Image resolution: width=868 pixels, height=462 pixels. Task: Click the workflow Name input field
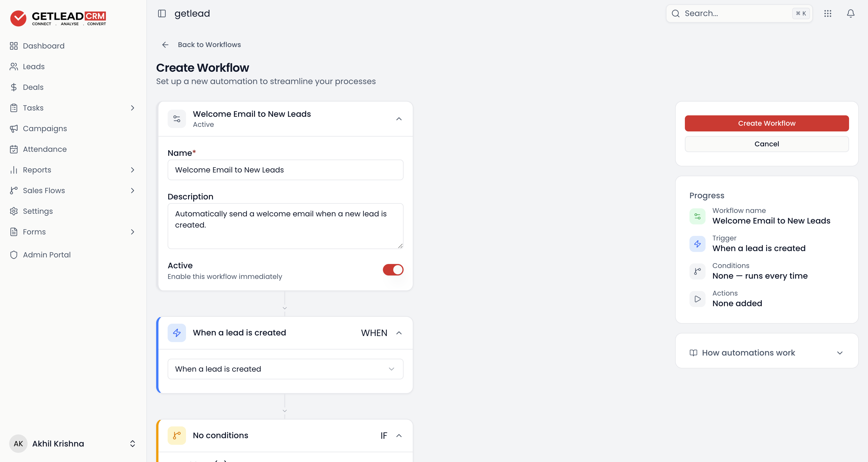285,170
